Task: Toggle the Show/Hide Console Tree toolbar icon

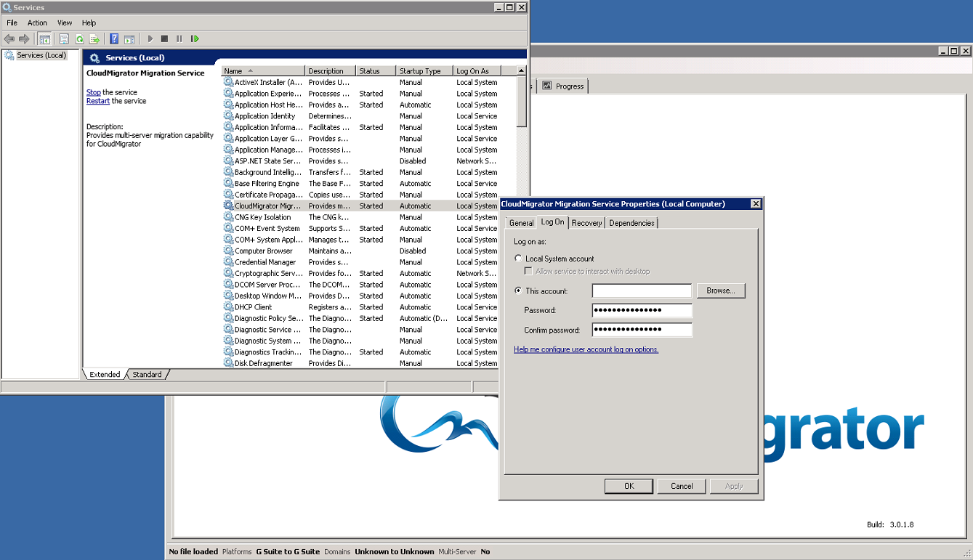Action: [44, 38]
